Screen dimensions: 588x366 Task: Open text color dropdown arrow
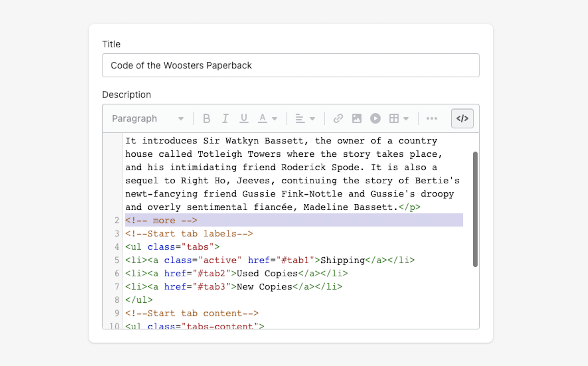[x=275, y=119]
